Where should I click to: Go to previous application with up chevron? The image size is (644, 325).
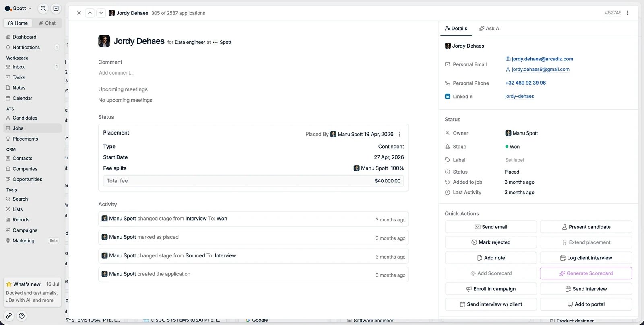pos(90,13)
